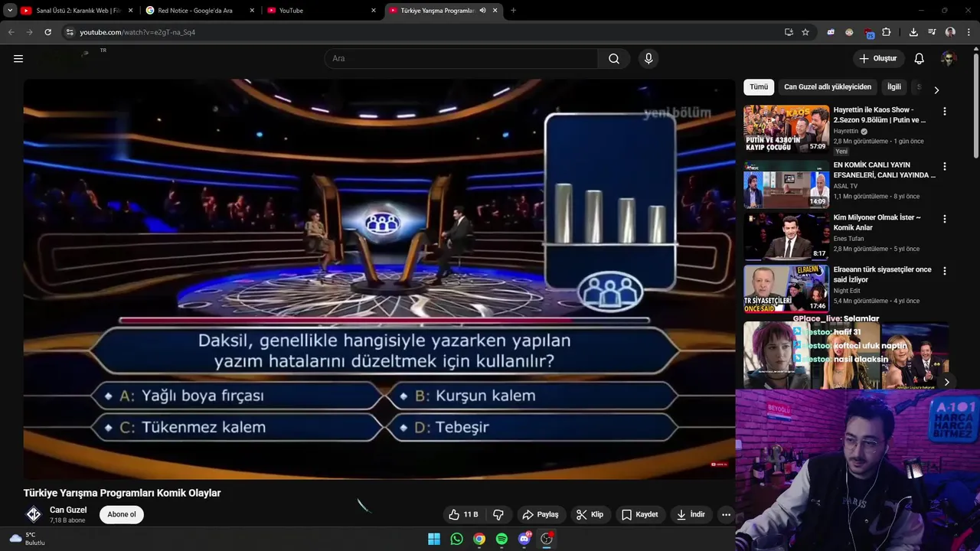Click the search magnifier button

pyautogui.click(x=614, y=59)
